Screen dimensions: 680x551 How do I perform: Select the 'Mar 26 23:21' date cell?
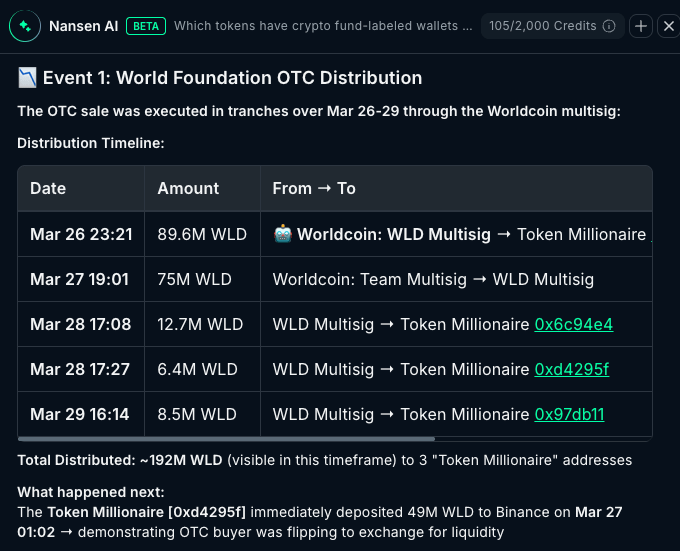81,234
